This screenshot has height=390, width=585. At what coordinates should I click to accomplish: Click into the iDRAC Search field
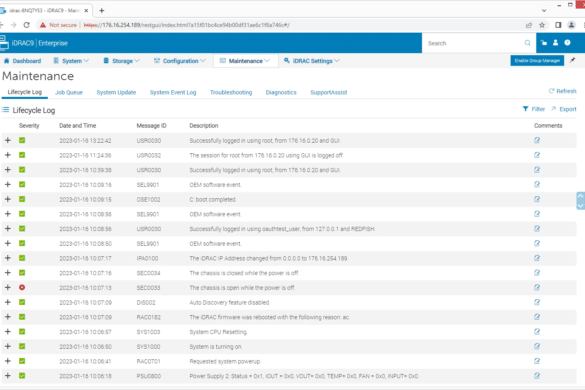coord(474,43)
